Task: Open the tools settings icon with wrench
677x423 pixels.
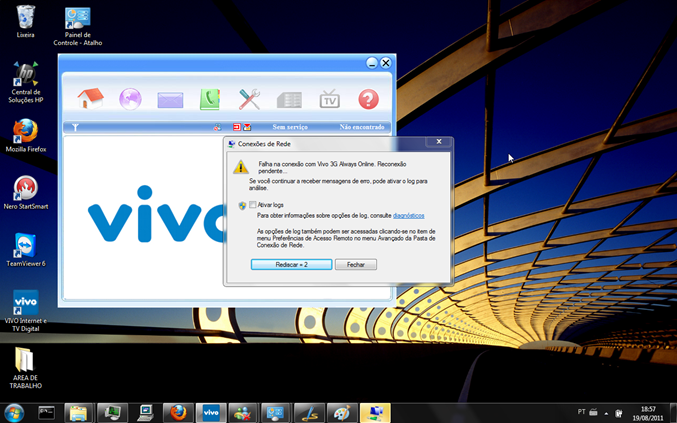Action: (250, 99)
